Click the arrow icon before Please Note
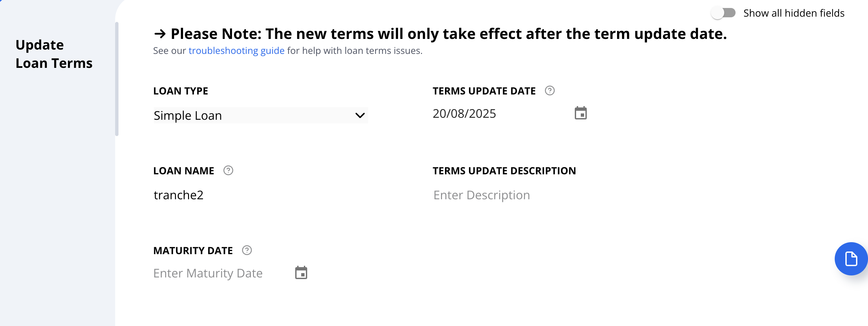Screen dimensions: 868x326 click(160, 34)
